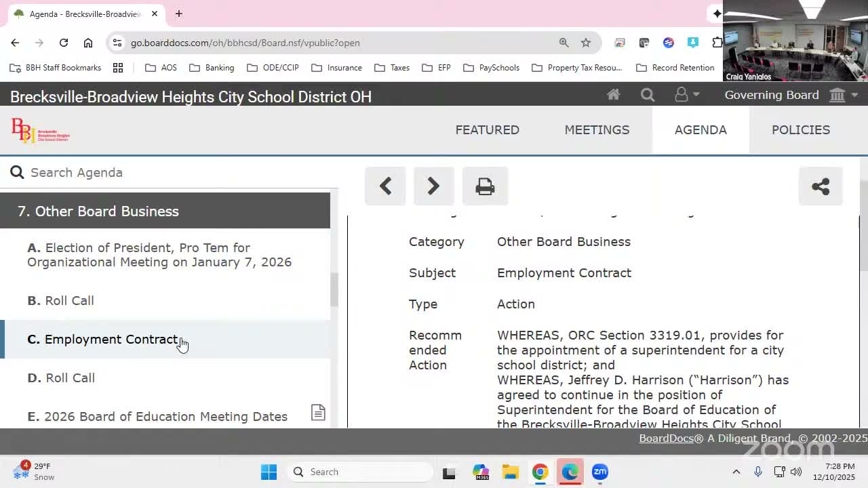Click the next agenda item arrow

(x=433, y=186)
